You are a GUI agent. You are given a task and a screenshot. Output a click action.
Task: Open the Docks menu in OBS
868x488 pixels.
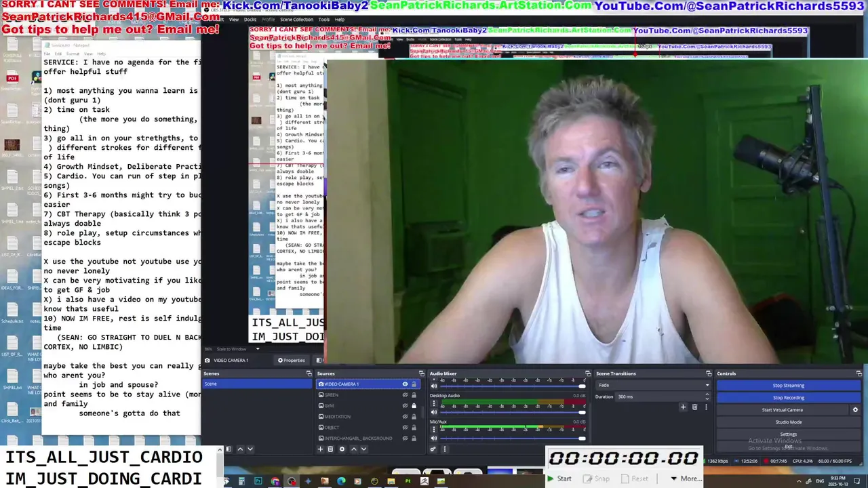point(250,20)
